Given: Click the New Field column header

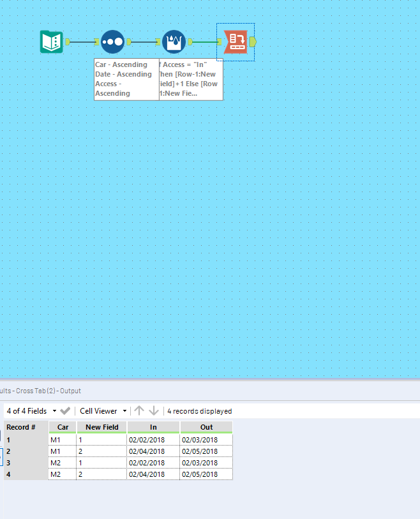Looking at the screenshot, I should click(101, 427).
